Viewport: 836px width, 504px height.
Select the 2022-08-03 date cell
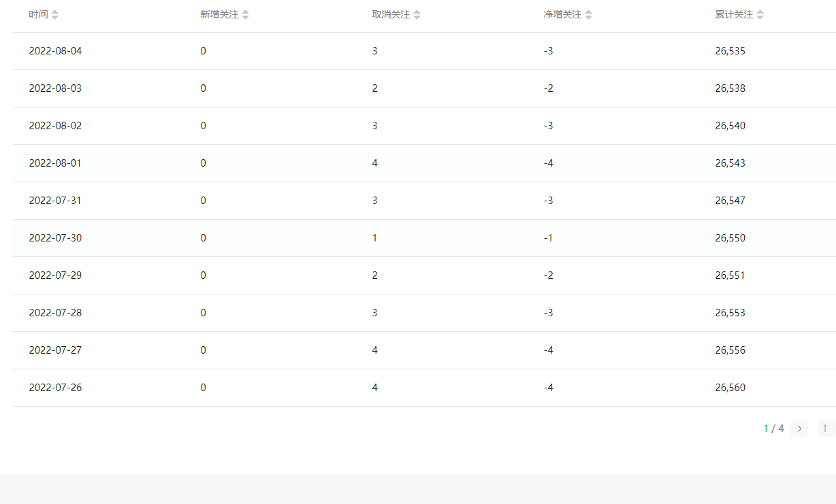55,88
